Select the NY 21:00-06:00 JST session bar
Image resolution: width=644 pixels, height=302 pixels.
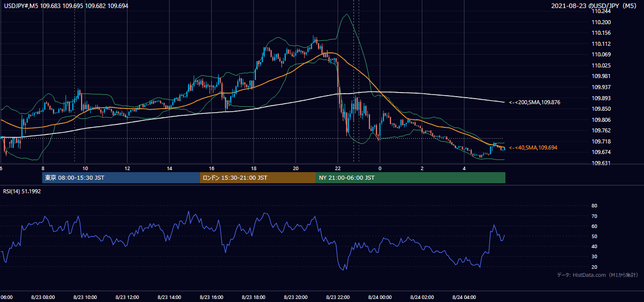click(411, 178)
